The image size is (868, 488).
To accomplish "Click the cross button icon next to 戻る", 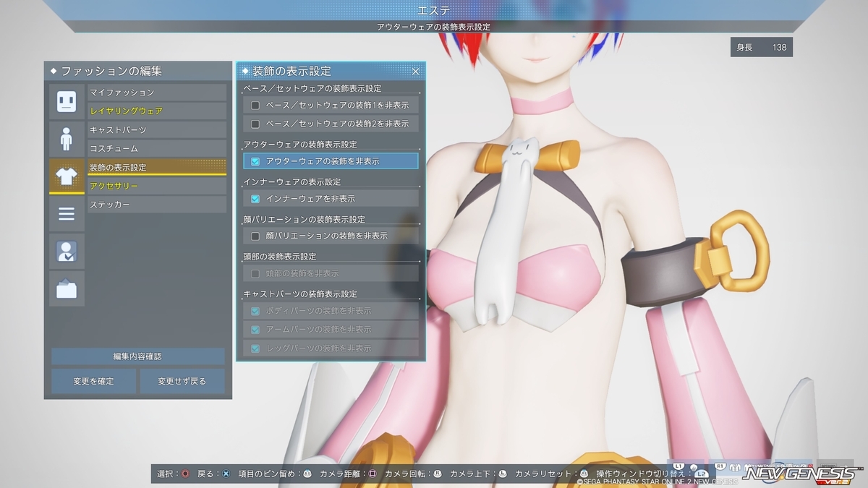I will click(226, 474).
